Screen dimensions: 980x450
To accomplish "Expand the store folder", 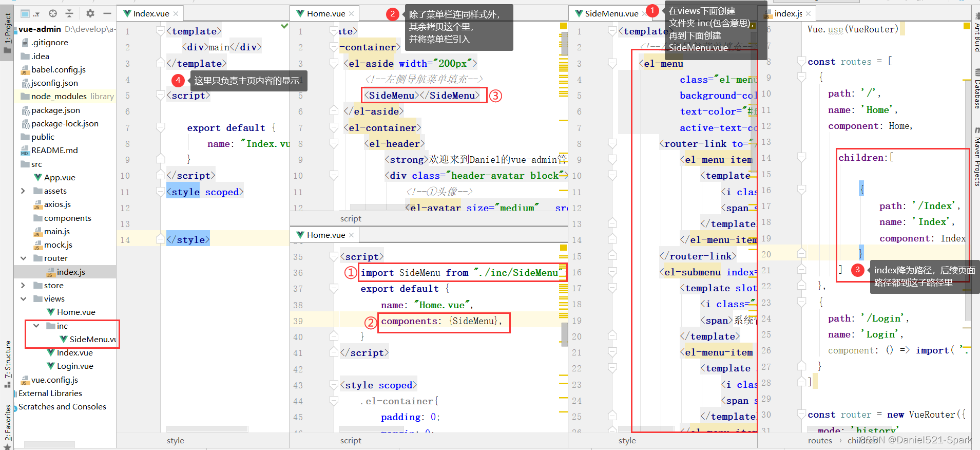I will [23, 285].
